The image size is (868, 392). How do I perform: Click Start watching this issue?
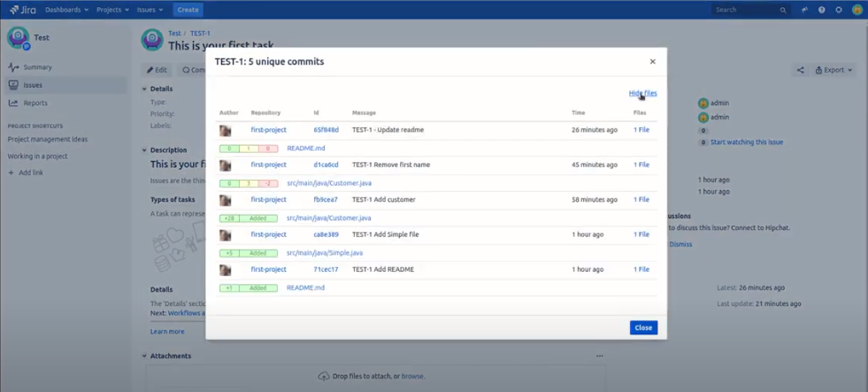pos(747,142)
